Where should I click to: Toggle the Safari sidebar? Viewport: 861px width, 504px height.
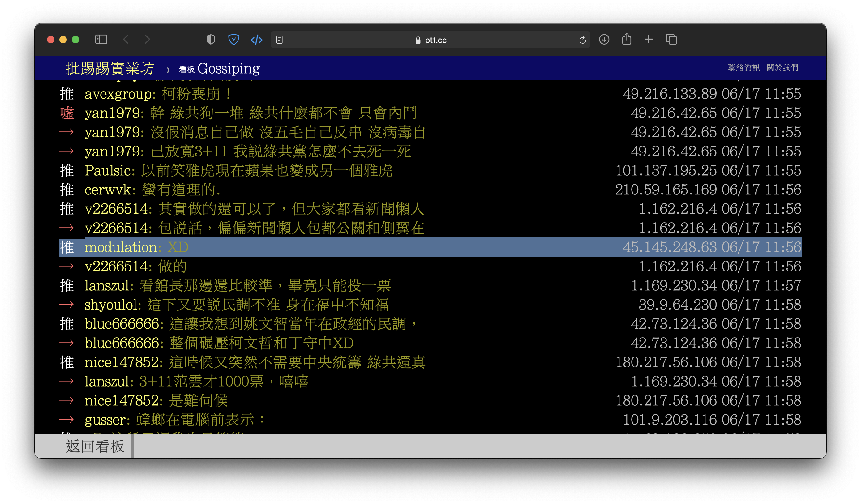(x=101, y=40)
